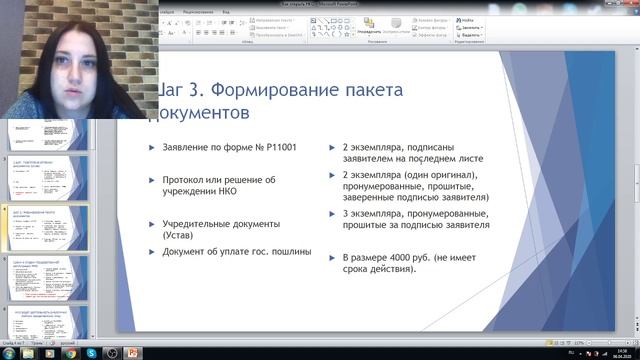The image size is (640, 360).
Task: Click text 'Документ об уплате гос. пошлины'
Action: click(x=237, y=252)
